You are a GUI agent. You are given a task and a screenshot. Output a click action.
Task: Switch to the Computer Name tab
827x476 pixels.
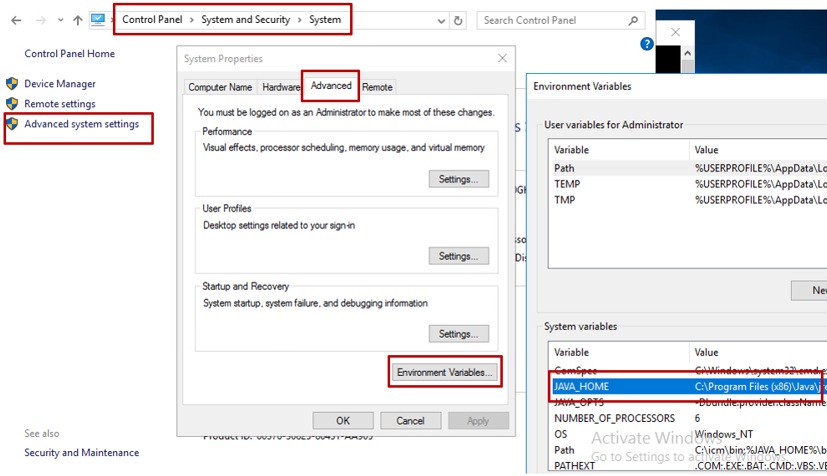220,87
